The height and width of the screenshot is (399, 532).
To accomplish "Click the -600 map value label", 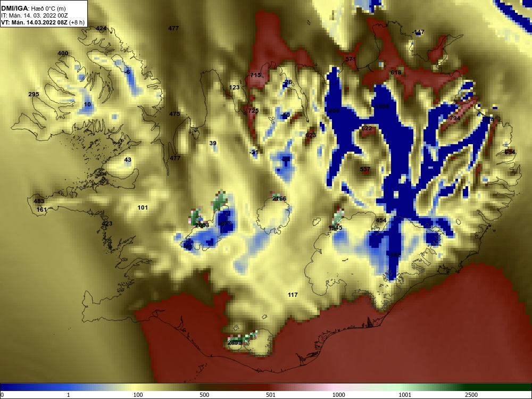I will 333,111.
